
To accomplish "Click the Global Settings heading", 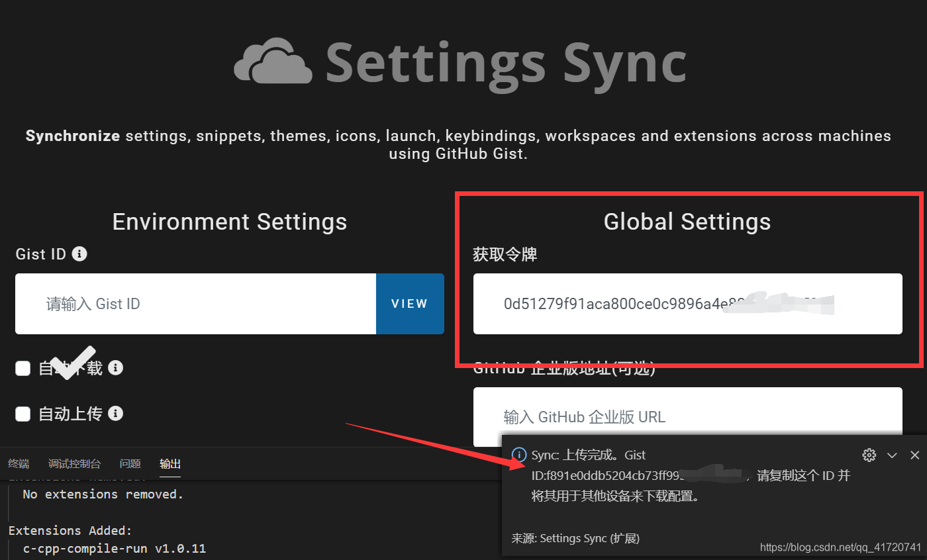I will [x=687, y=221].
